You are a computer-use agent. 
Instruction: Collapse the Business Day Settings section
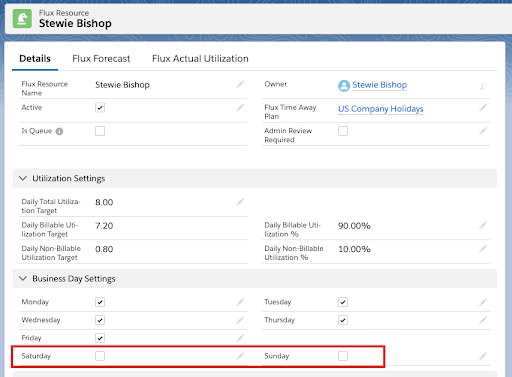(23, 278)
